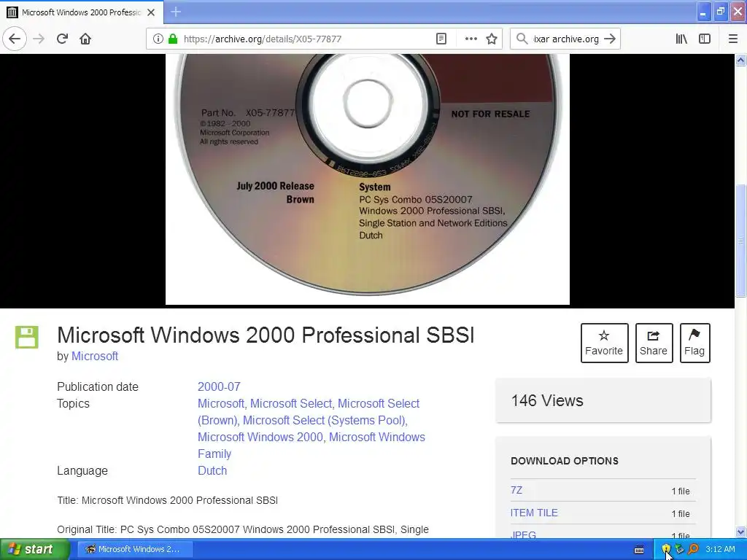Select the Microsoft Windows 2... taskbar button
The image size is (747, 560).
click(135, 549)
